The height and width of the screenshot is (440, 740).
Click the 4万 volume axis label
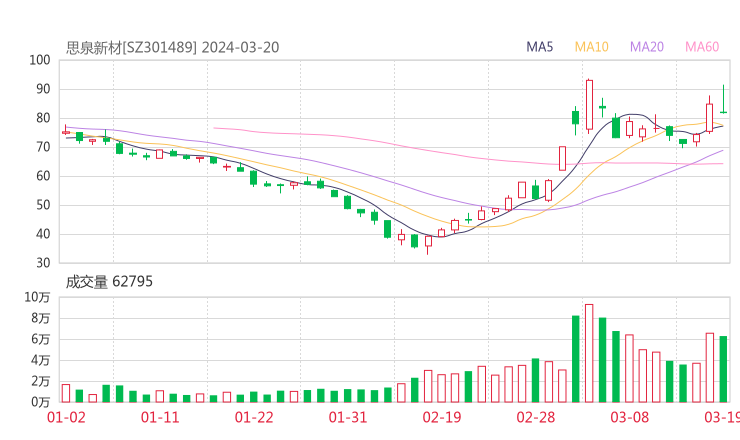[x=41, y=360]
